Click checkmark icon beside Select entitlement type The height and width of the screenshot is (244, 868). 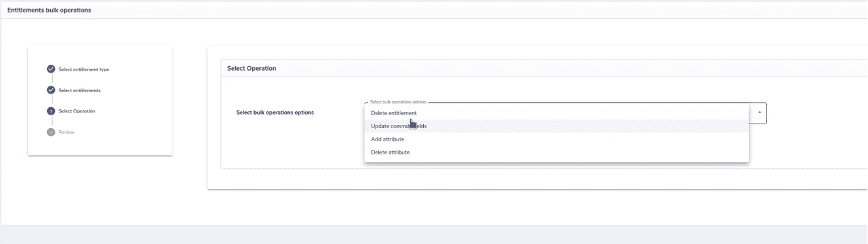pos(51,69)
